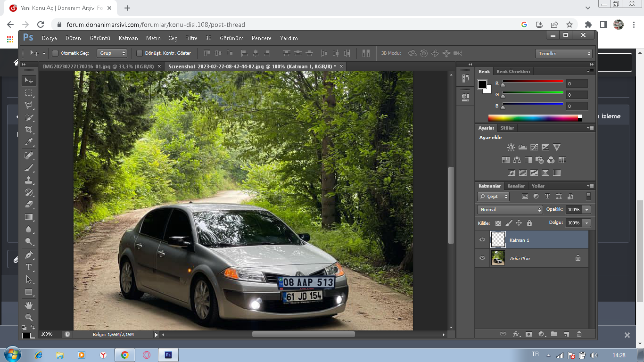Open the Renk panel options menu

590,72
